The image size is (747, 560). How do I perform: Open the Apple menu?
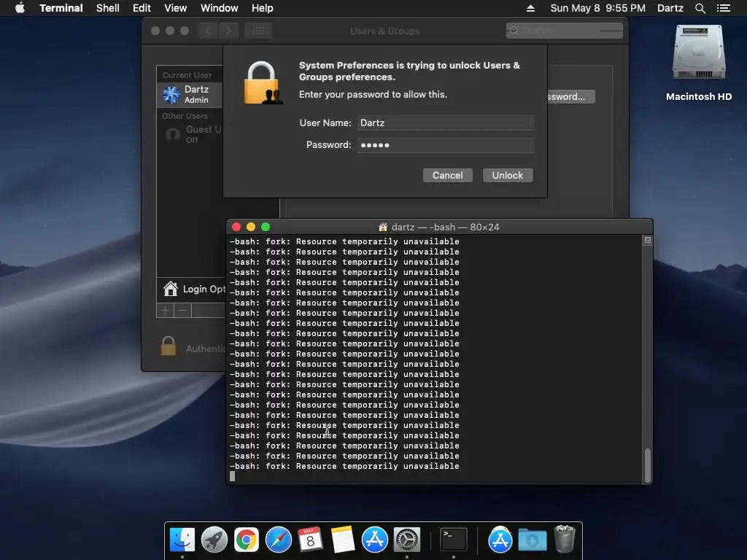point(20,8)
